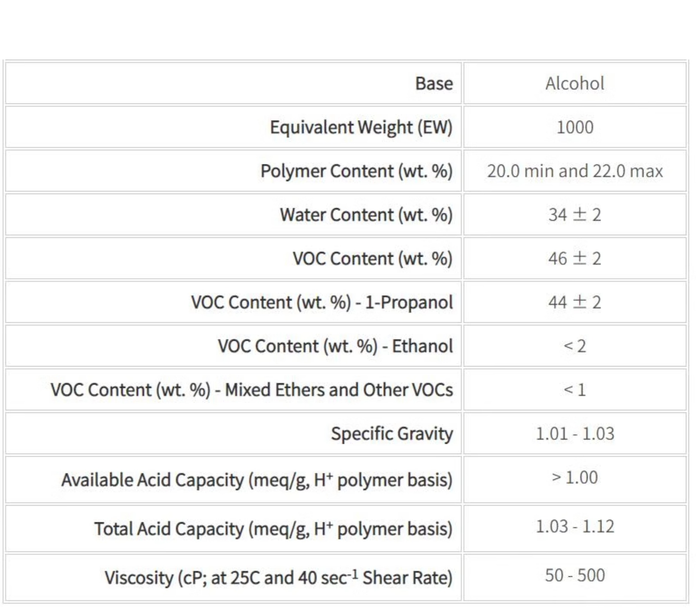
Task: Select the 46 ± 2 VOC content value
Action: click(575, 258)
